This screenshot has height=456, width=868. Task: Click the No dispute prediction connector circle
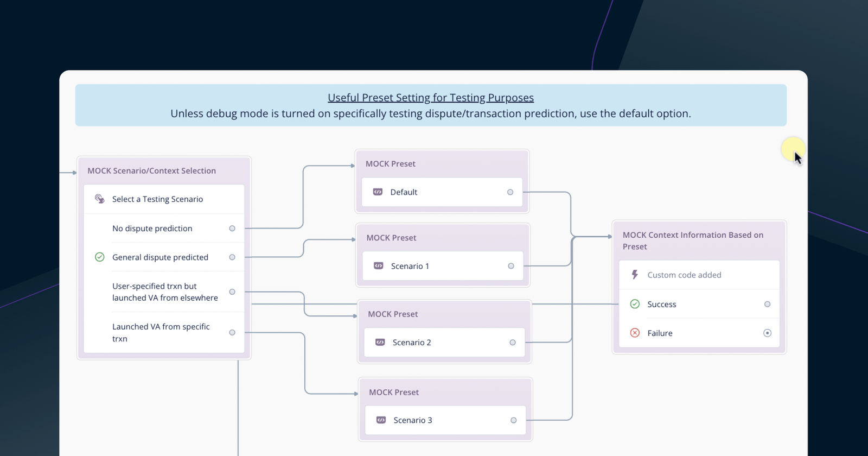[232, 229]
